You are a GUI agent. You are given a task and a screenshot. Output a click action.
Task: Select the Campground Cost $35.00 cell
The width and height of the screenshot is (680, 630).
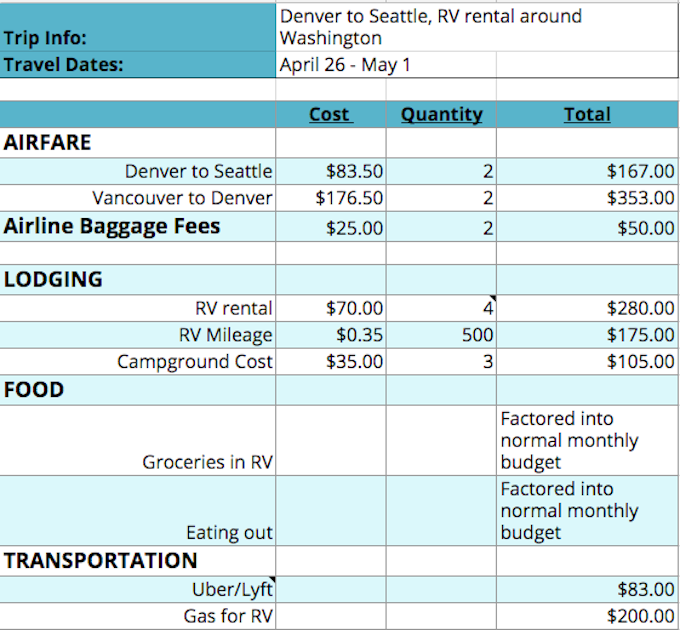click(x=354, y=361)
